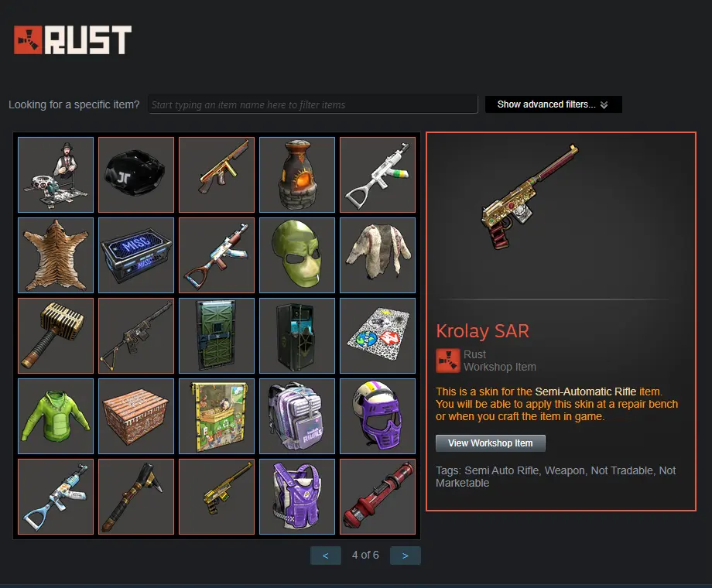Click the Rust game icon beside Workshop Item
712x588 pixels.
pos(448,361)
